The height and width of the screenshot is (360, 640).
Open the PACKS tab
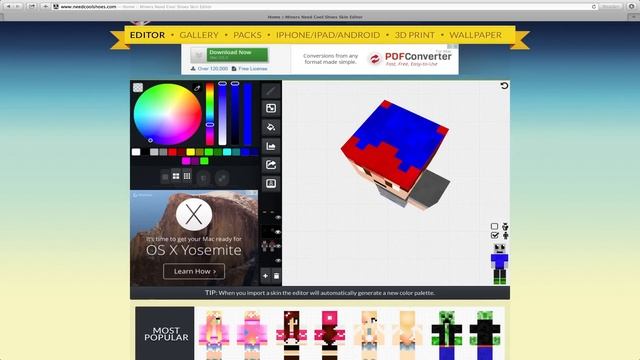[247, 35]
